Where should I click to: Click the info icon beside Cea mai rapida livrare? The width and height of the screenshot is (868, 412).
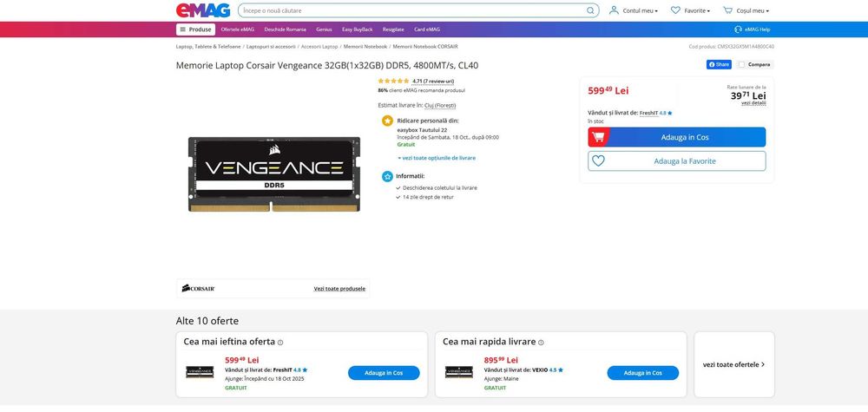coord(541,343)
